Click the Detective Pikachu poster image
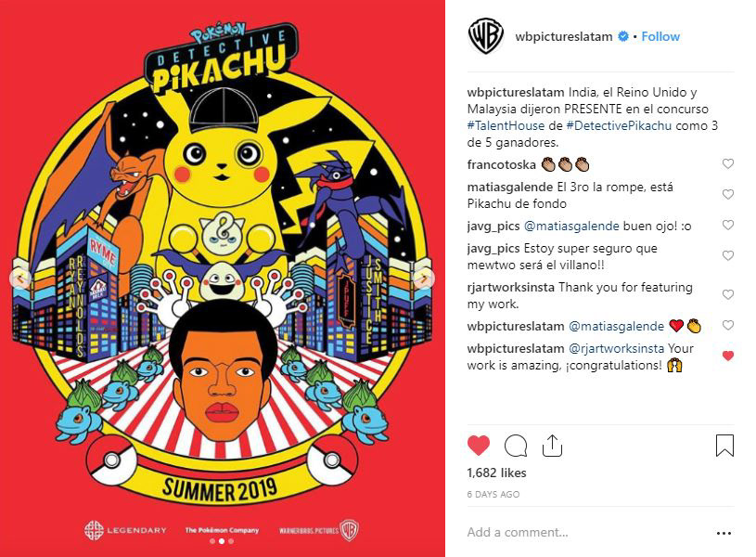 [223, 278]
